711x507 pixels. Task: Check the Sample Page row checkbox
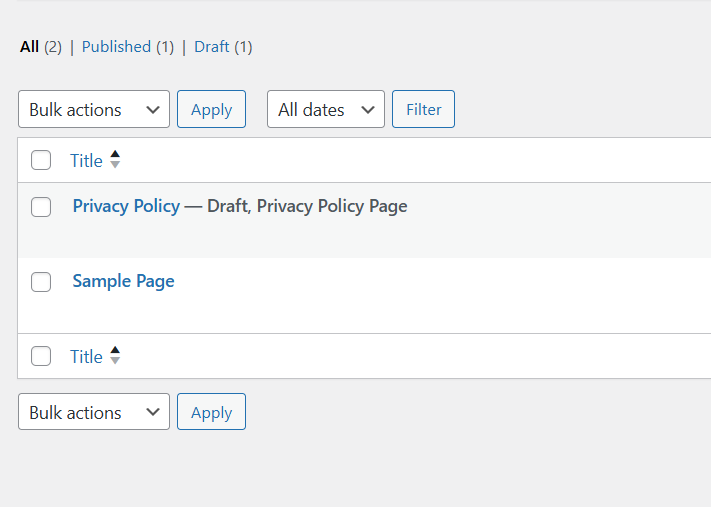(41, 282)
